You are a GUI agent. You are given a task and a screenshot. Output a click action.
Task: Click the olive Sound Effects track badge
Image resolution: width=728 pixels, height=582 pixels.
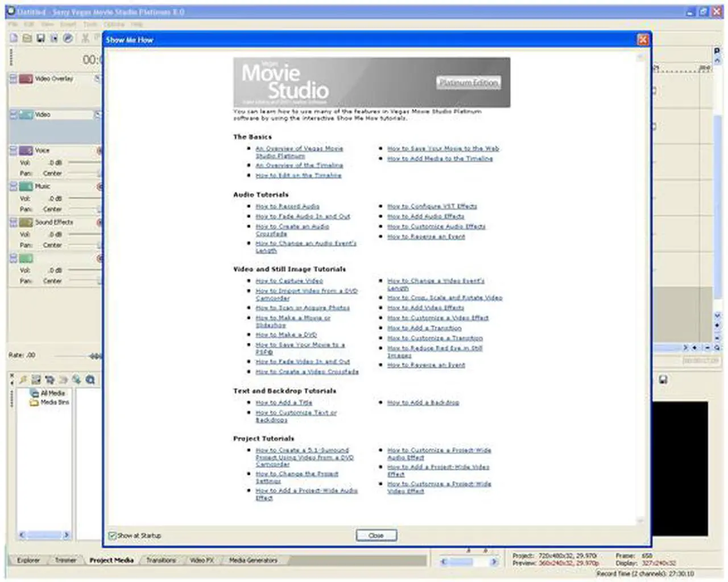coord(26,222)
